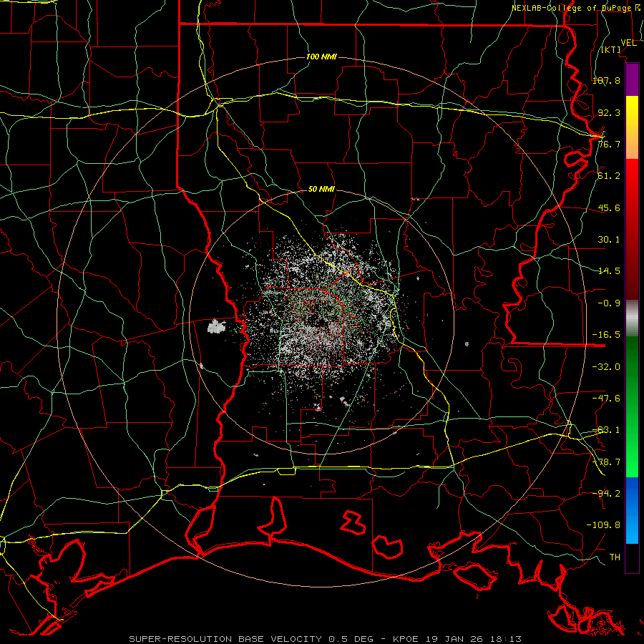Select the -94.2 velocity scale value
Image resolution: width=644 pixels, height=644 pixels.
tap(606, 493)
